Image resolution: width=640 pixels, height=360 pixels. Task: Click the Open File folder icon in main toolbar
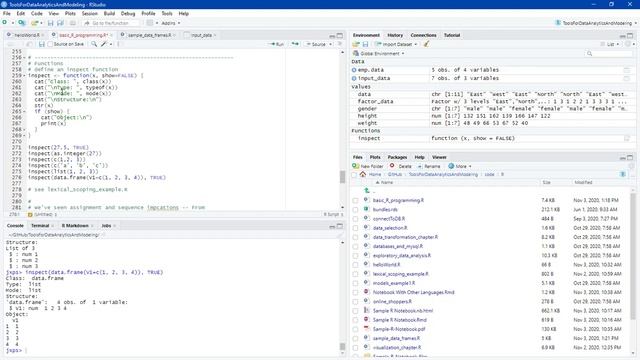tap(35, 23)
